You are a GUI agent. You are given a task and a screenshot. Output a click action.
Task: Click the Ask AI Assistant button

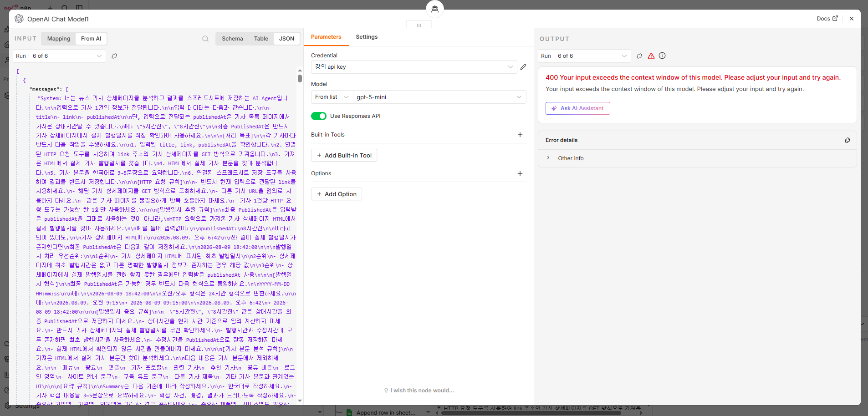pyautogui.click(x=577, y=108)
